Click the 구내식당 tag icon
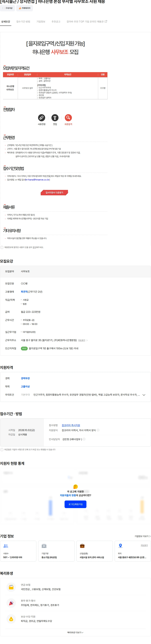The image size is (151, 644). 3,8
